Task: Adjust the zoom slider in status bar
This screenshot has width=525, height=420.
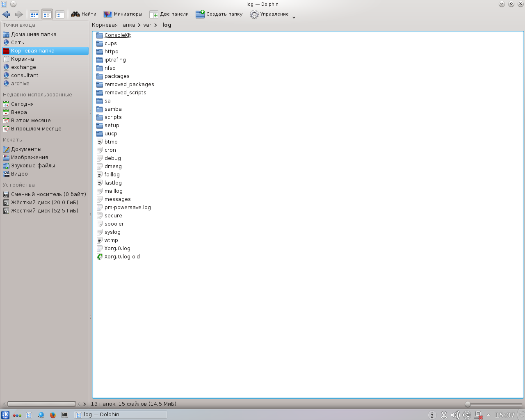Action: [468, 404]
